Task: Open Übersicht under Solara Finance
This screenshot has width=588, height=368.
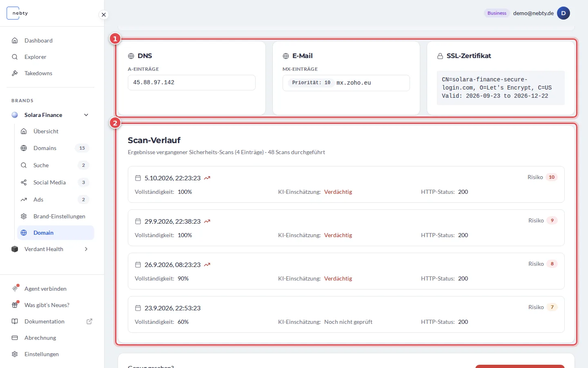Action: (56, 131)
